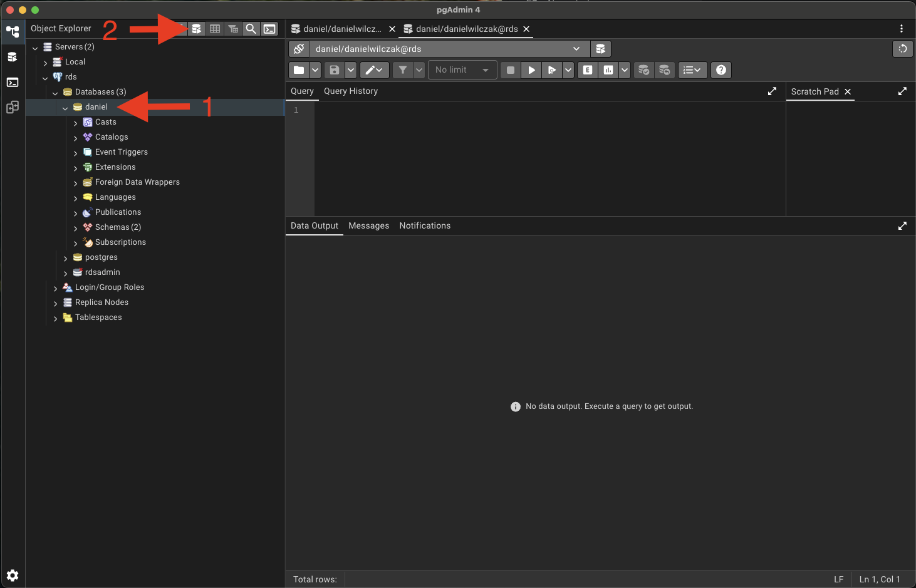
Task: Open PSQL Tool in Object Explorer toolbar
Action: pyautogui.click(x=269, y=29)
